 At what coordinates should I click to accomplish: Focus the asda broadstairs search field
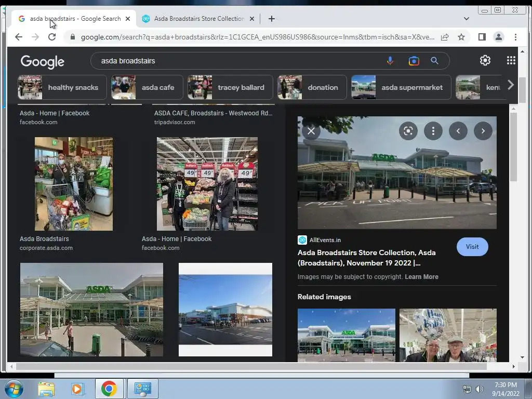(237, 61)
